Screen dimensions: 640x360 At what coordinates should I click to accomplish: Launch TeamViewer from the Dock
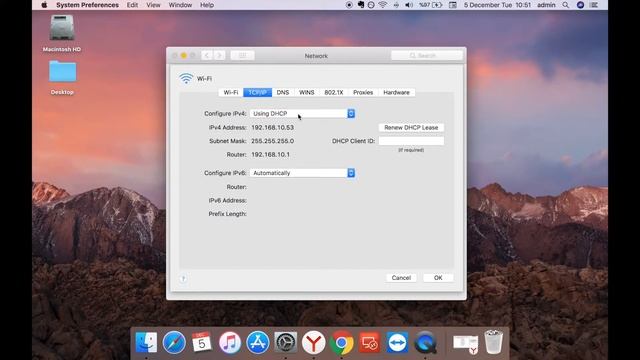click(397, 342)
